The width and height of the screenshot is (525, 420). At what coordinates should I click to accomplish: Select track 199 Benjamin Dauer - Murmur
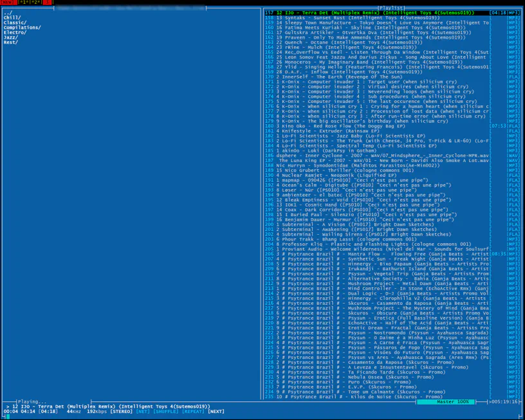392,219
